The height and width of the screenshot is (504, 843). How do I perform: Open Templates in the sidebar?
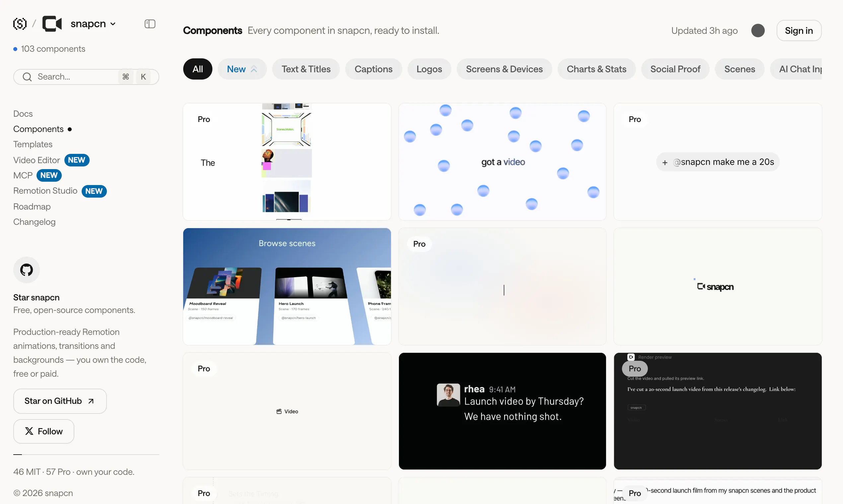point(33,144)
